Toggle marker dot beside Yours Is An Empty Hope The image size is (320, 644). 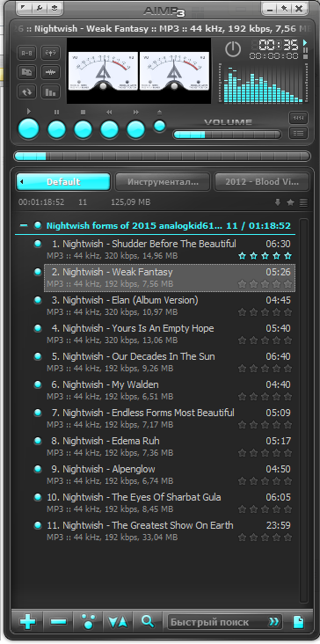38,328
